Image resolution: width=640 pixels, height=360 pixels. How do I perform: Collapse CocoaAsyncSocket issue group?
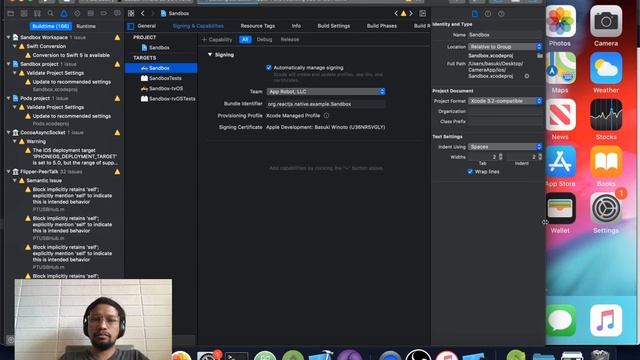[9, 133]
